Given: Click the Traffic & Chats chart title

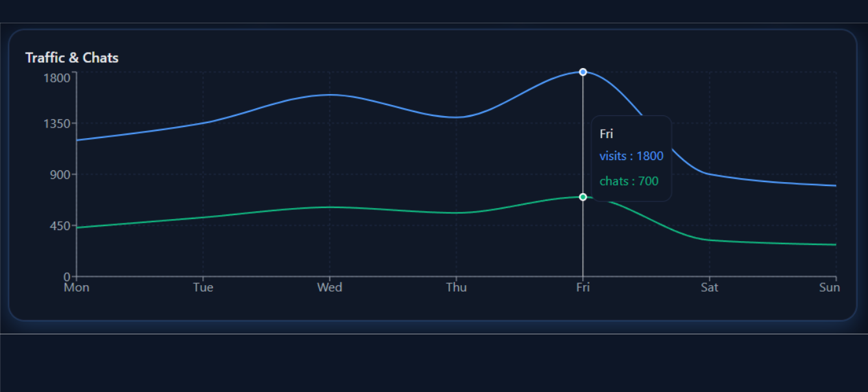Looking at the screenshot, I should [72, 58].
